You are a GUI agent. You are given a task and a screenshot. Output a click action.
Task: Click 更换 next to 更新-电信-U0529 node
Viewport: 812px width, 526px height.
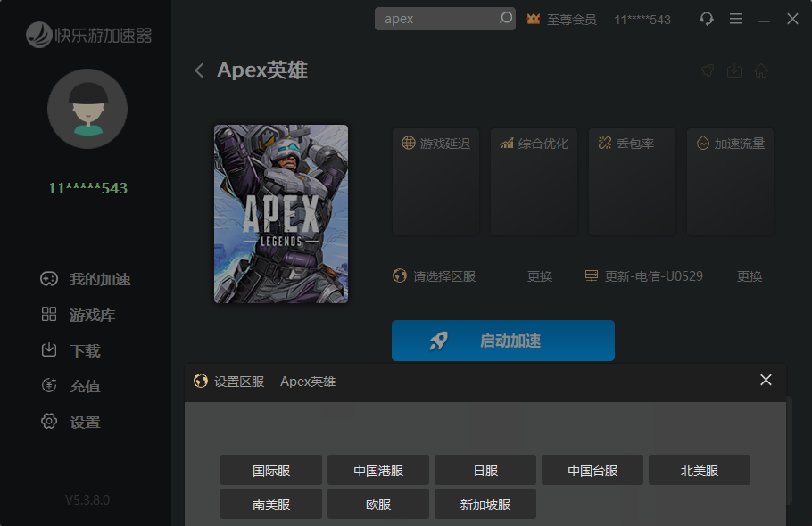click(750, 276)
